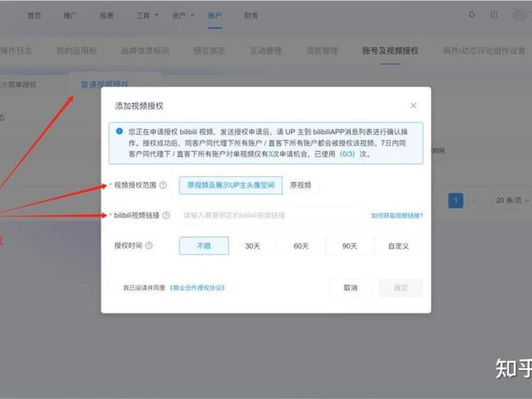Viewport: 532px width, 399px height.
Task: Open notification bell in top bar
Action: [x=471, y=15]
